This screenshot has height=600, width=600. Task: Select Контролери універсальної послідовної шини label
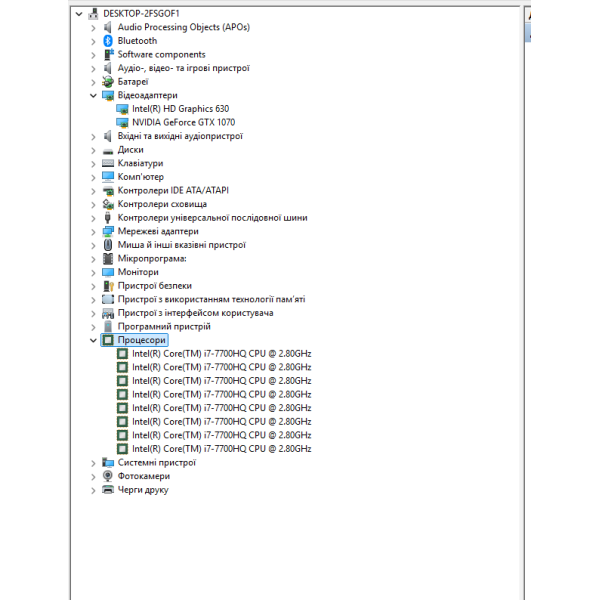pyautogui.click(x=213, y=218)
